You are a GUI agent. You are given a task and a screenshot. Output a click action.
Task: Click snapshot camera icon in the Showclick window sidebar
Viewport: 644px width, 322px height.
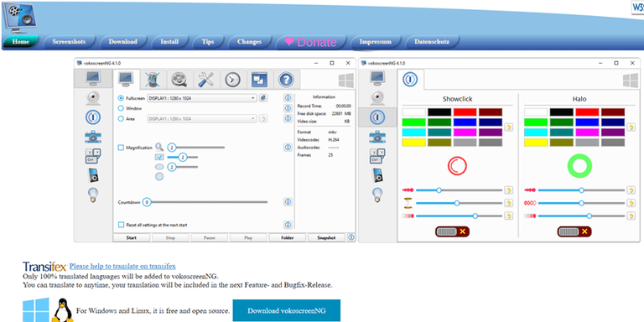click(378, 137)
